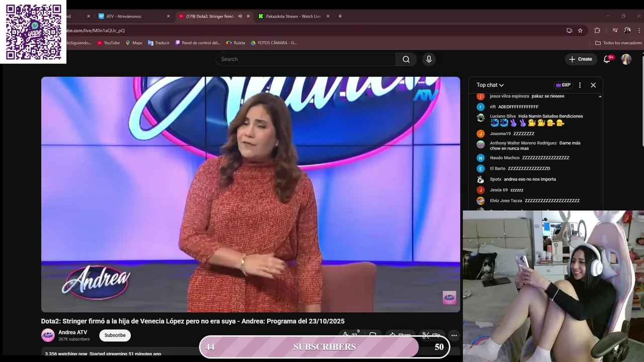Close the Pakazdota Stream tab
This screenshot has height=362, width=644.
328,16
